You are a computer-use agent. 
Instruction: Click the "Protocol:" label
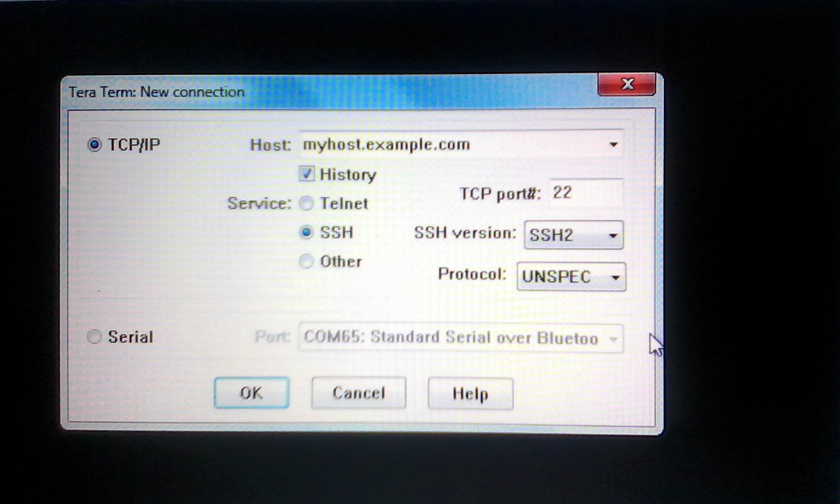pyautogui.click(x=472, y=274)
